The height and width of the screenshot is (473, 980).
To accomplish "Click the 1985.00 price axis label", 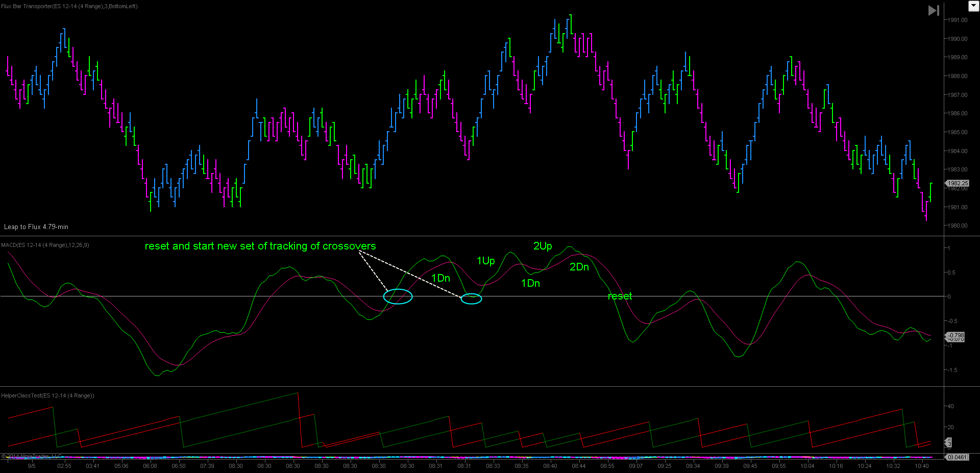I will click(958, 132).
